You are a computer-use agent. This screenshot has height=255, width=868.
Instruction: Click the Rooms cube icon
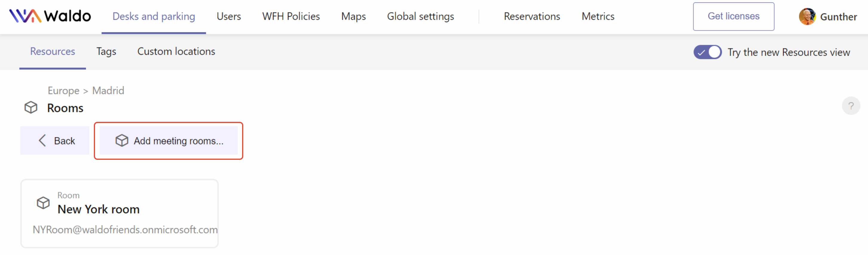click(x=31, y=108)
